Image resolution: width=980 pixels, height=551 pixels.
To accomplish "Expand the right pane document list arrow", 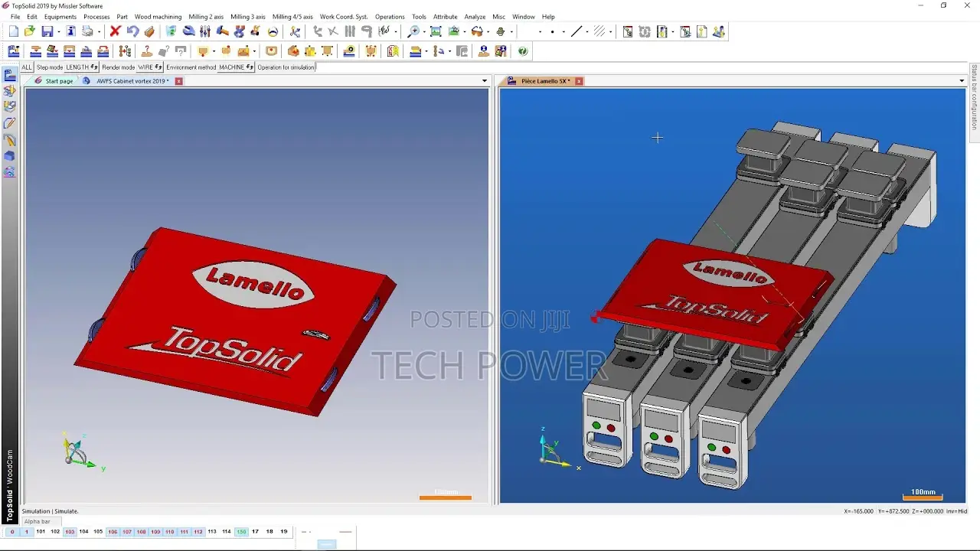I will click(962, 81).
